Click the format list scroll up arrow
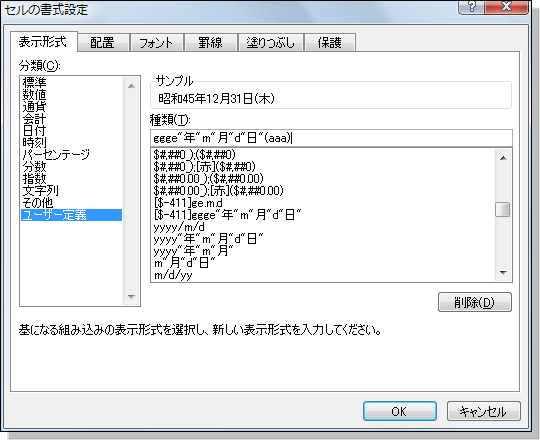 coord(503,158)
